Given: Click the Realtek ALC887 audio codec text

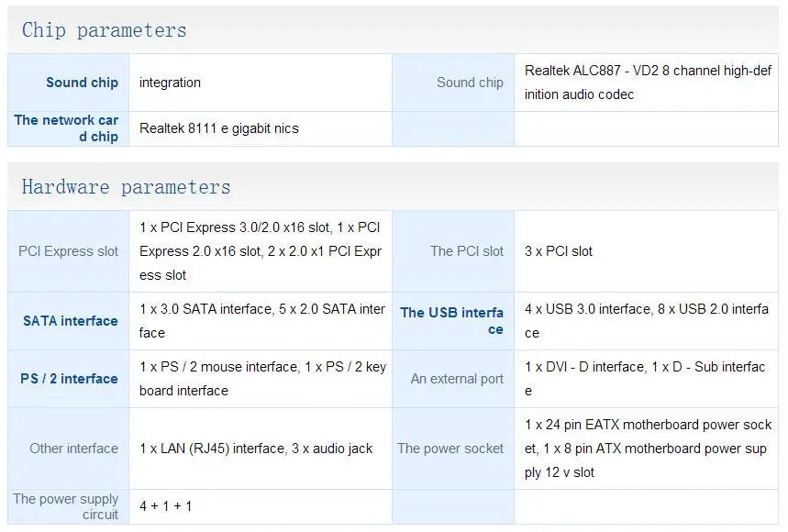Looking at the screenshot, I should click(648, 83).
